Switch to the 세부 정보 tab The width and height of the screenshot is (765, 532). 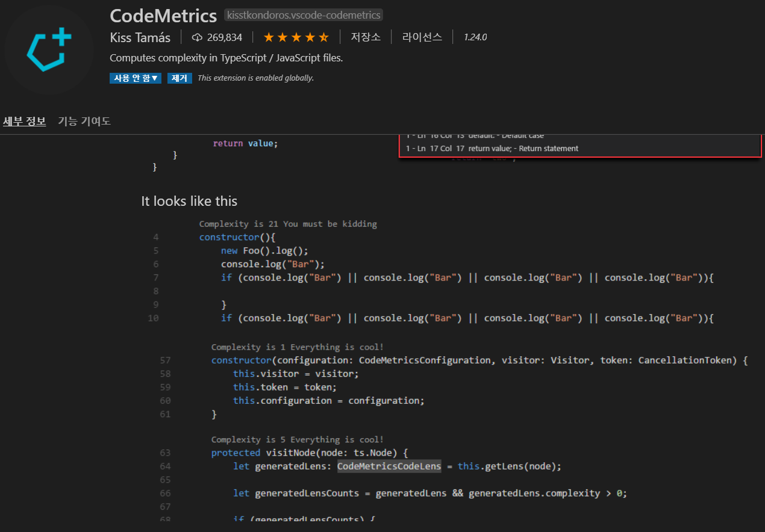[24, 120]
